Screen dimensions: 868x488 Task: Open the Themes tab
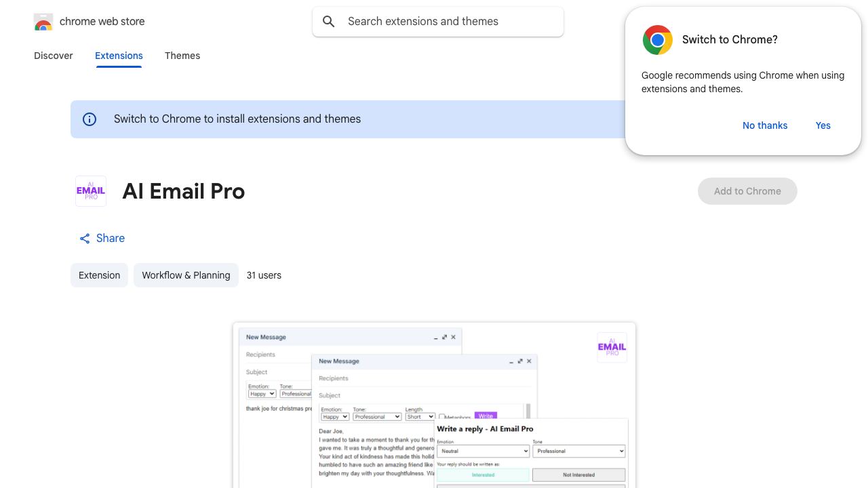coord(182,56)
